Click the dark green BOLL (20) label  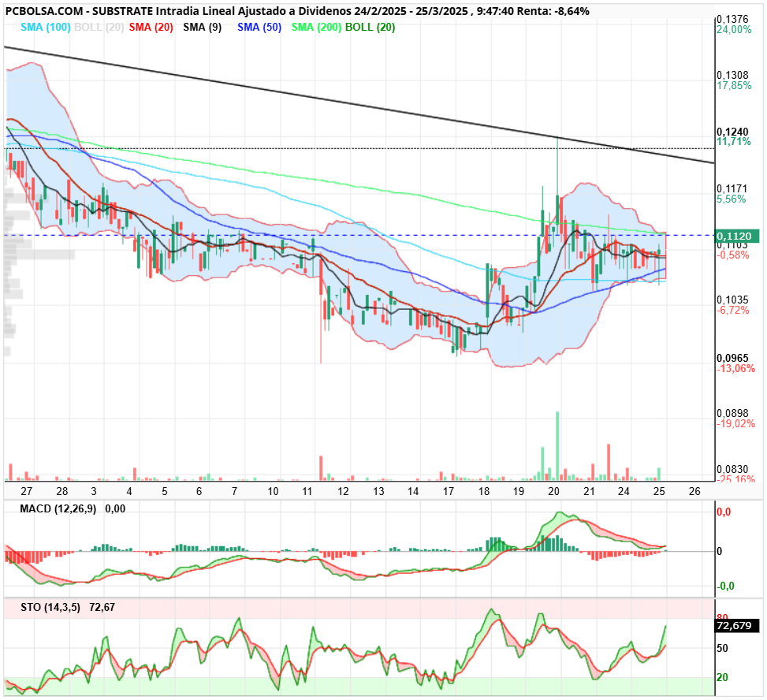[x=370, y=28]
